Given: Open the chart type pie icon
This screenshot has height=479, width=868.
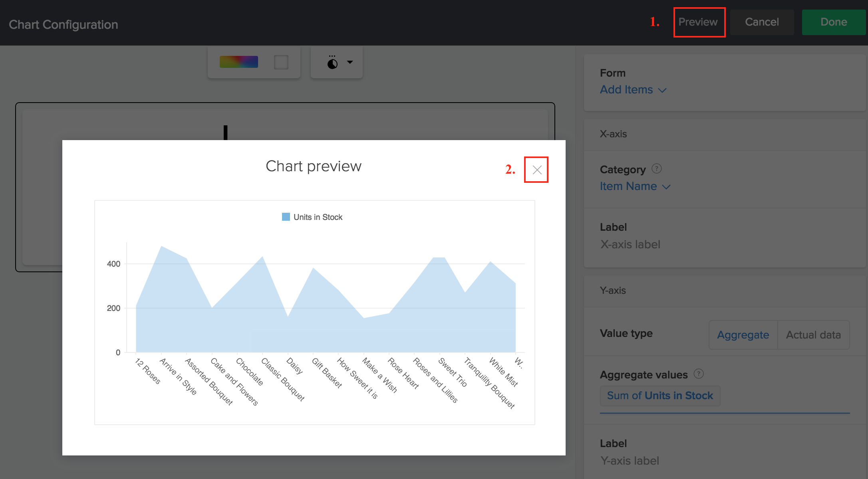Looking at the screenshot, I should point(332,63).
